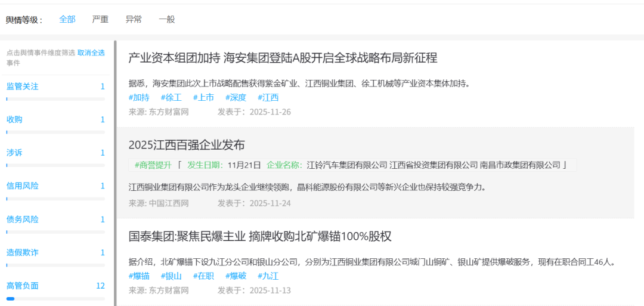Click the 高管负面 progress bar

point(55,299)
